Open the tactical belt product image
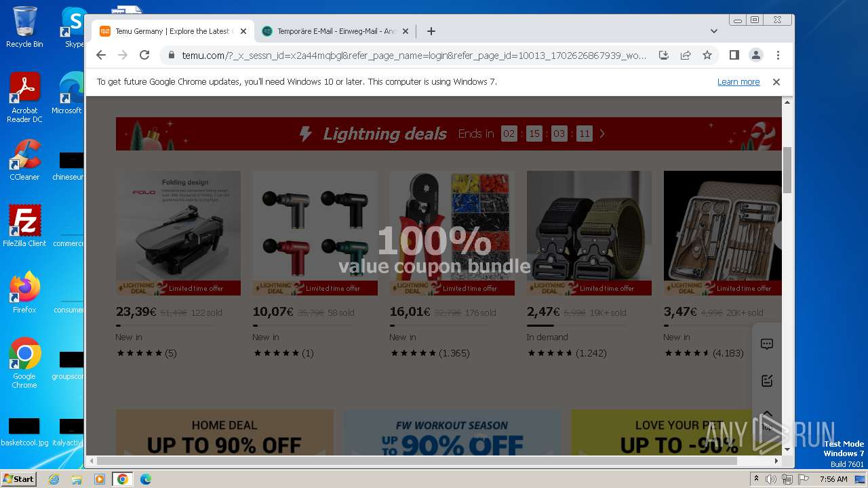 pos(589,232)
